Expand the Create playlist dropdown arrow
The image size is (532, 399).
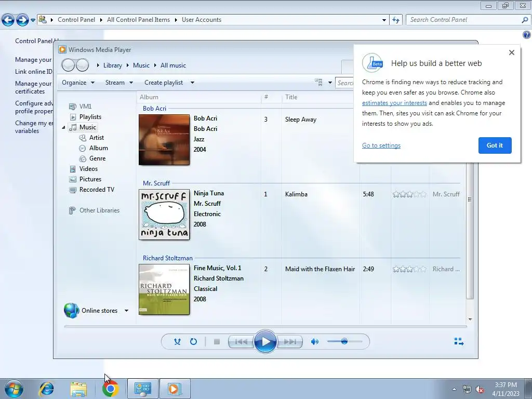pos(192,83)
